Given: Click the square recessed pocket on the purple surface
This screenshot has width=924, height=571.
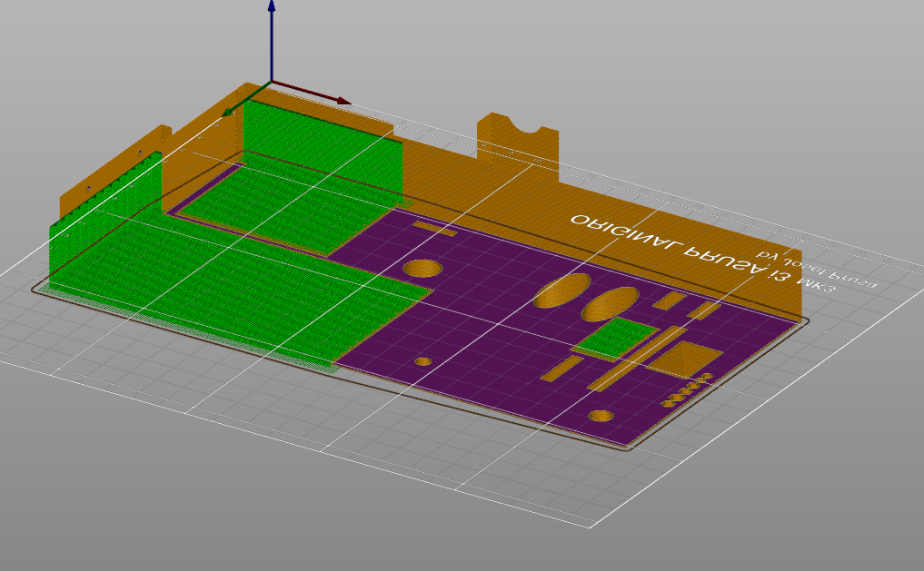Looking at the screenshot, I should (x=687, y=358).
